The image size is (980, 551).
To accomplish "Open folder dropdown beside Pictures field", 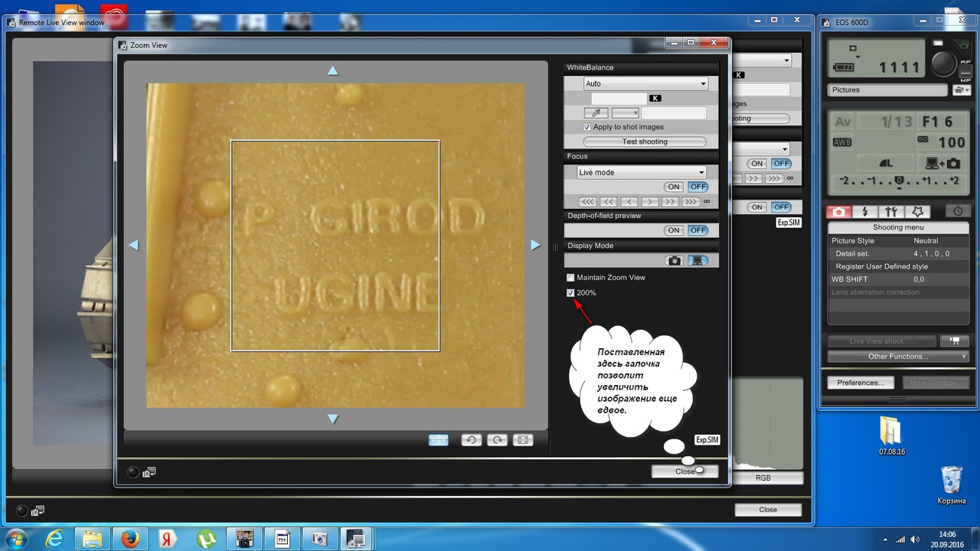I will click(x=961, y=90).
